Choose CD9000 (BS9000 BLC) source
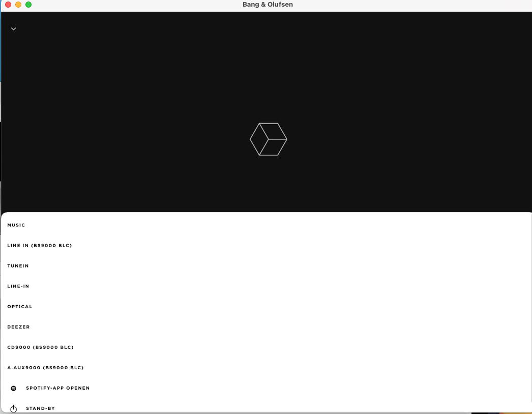Viewport: 532px width, 414px height. click(41, 347)
